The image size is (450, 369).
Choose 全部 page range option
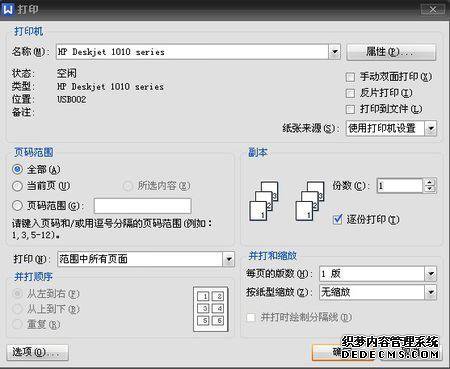[x=17, y=169]
